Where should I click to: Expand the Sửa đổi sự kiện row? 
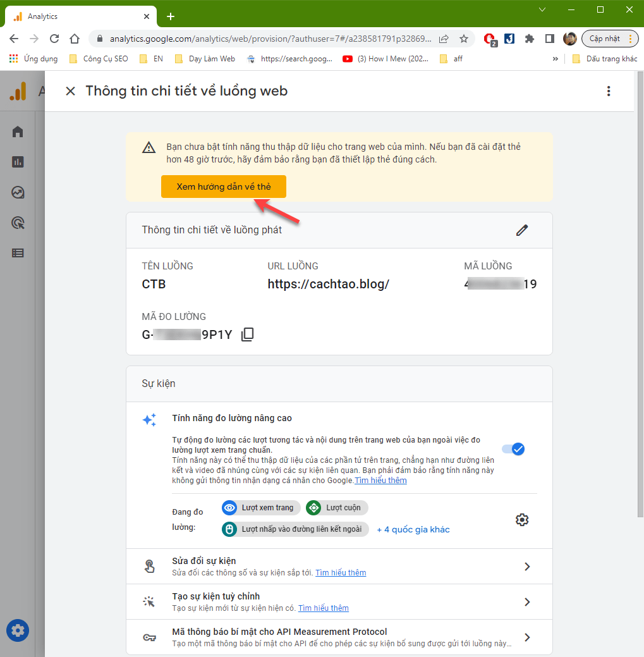point(339,567)
